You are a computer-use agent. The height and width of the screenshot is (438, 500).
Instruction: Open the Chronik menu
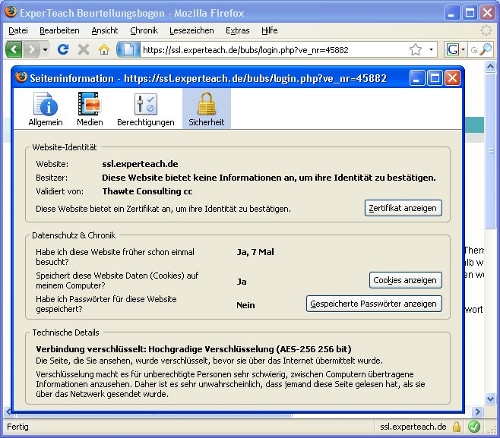[x=144, y=31]
